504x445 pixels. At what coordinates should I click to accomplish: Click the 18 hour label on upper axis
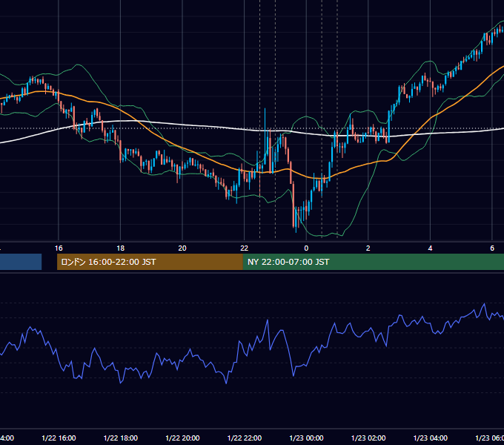coord(120,248)
